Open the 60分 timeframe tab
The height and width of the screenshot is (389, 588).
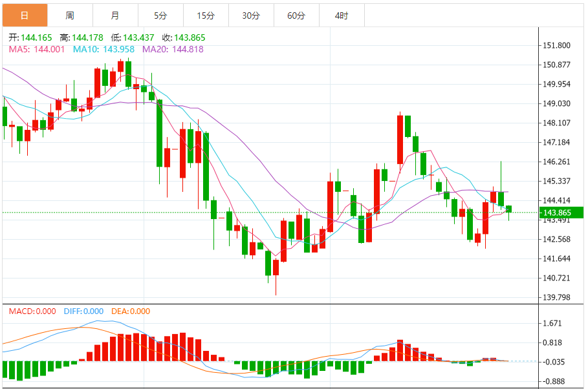(x=297, y=16)
